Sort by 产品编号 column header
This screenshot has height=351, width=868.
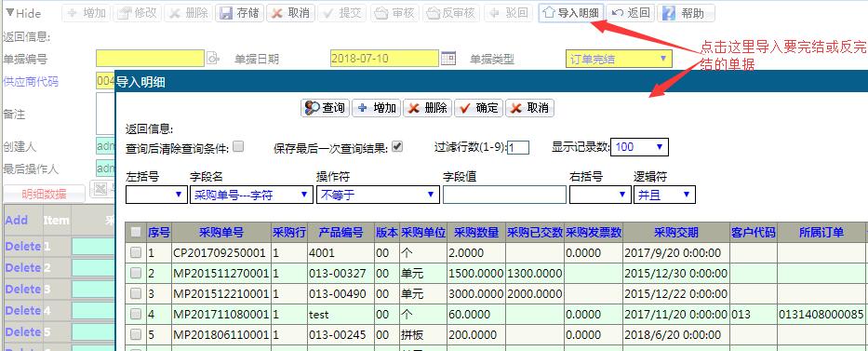(341, 233)
